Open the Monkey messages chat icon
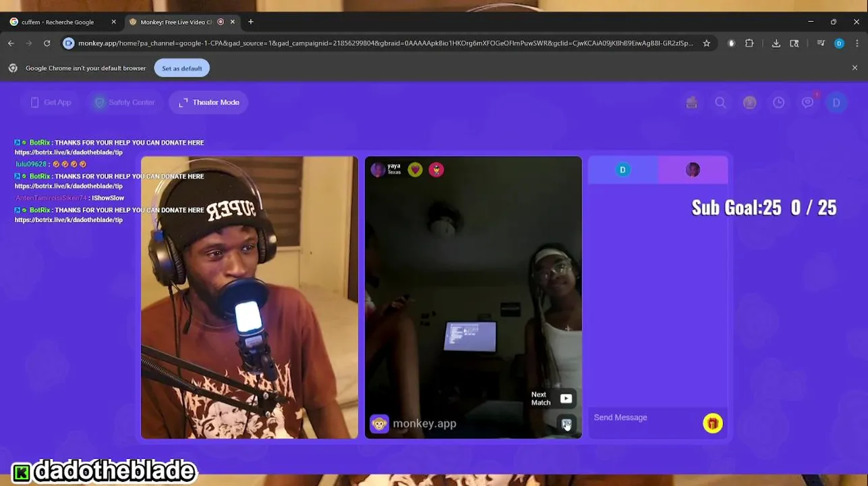 point(807,103)
